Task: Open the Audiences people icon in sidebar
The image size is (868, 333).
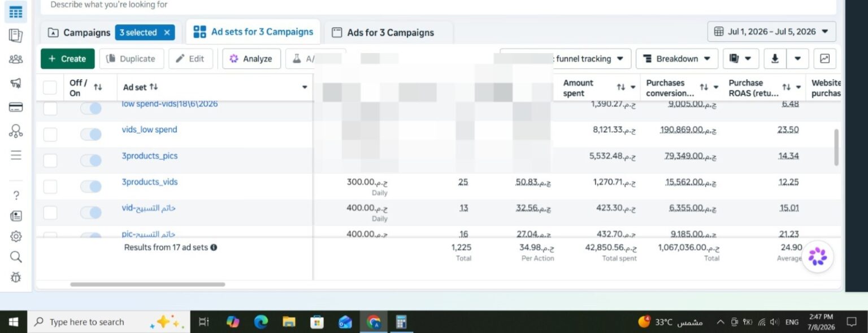Action: (x=16, y=59)
